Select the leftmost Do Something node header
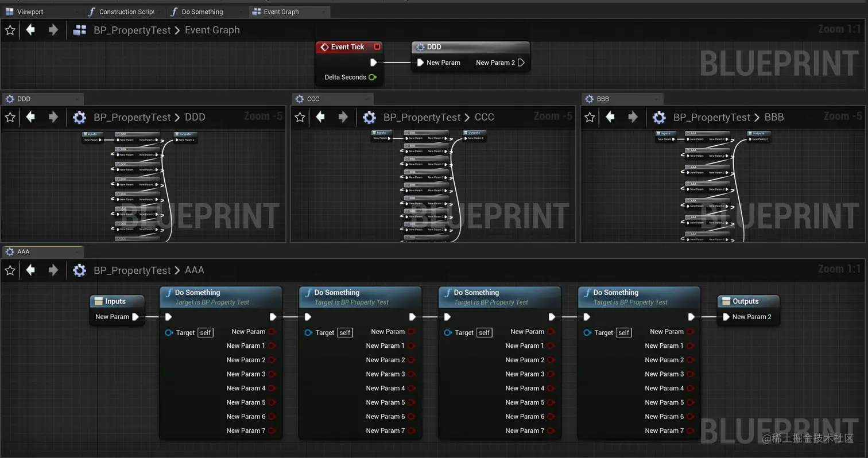This screenshot has width=868, height=458. [x=220, y=297]
